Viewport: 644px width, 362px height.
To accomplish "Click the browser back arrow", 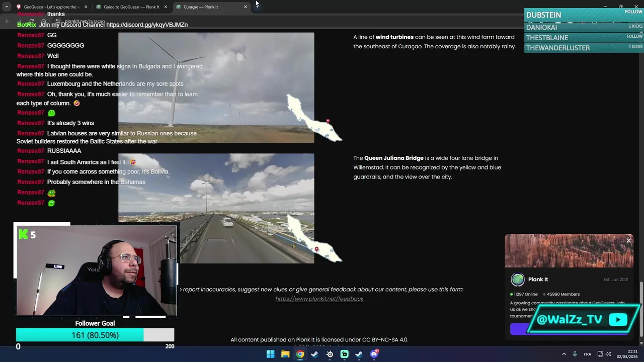I will point(7,21).
